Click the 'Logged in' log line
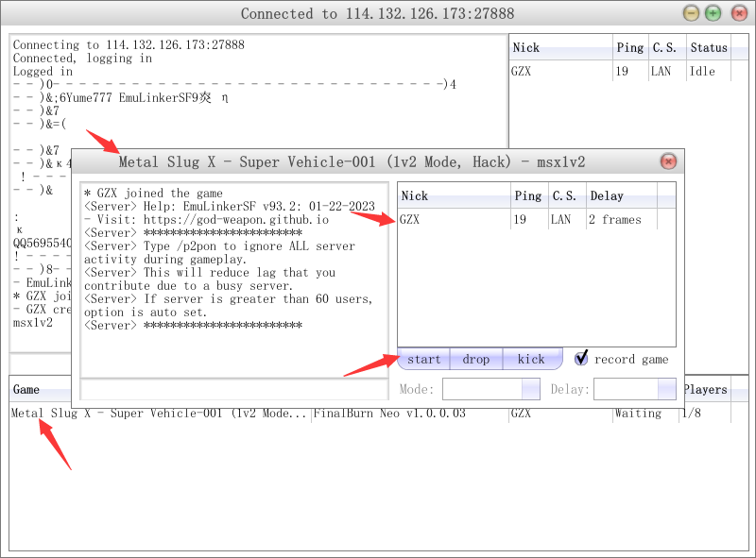The height and width of the screenshot is (558, 756). (x=43, y=72)
